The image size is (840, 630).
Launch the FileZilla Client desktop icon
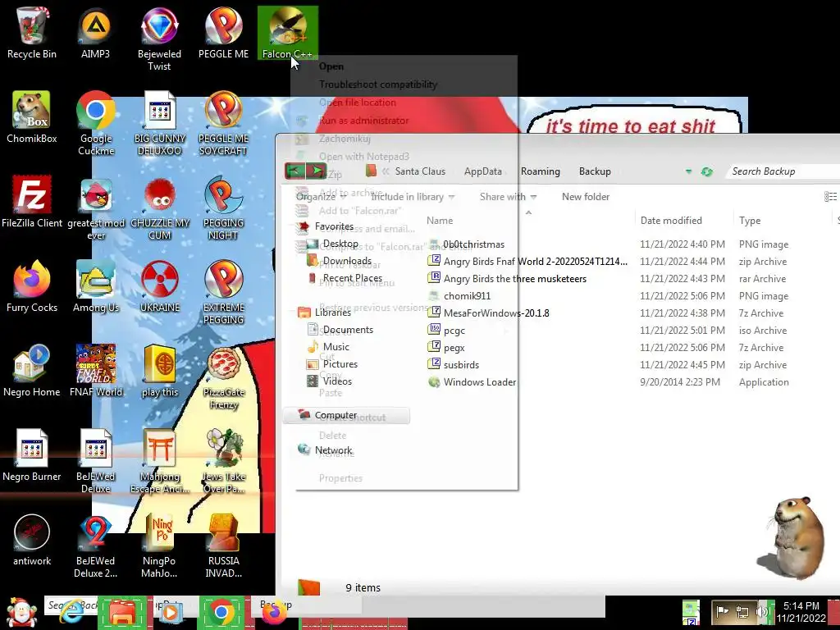coord(32,203)
